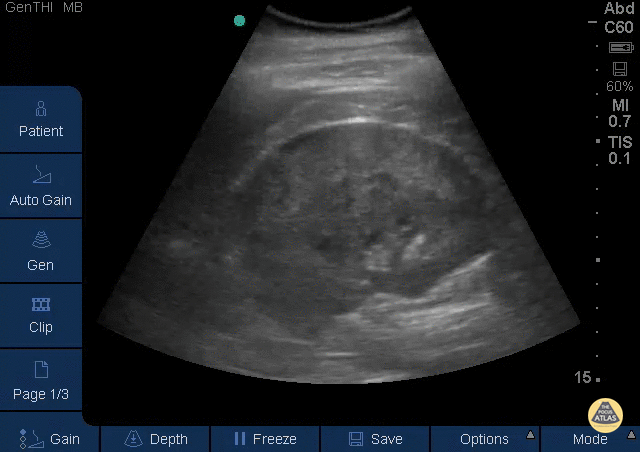The height and width of the screenshot is (452, 640).
Task: Click the Gen transducer waves icon
Action: click(x=41, y=239)
